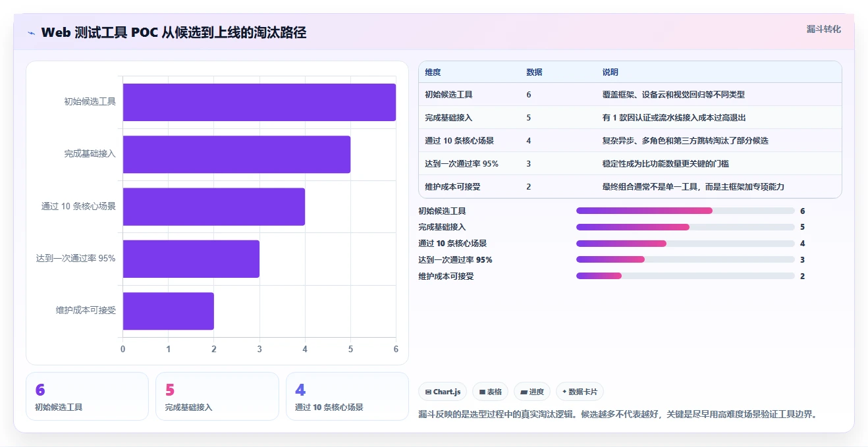Click the 初始候选工具 progress bar
The width and height of the screenshot is (868, 447).
click(x=685, y=211)
